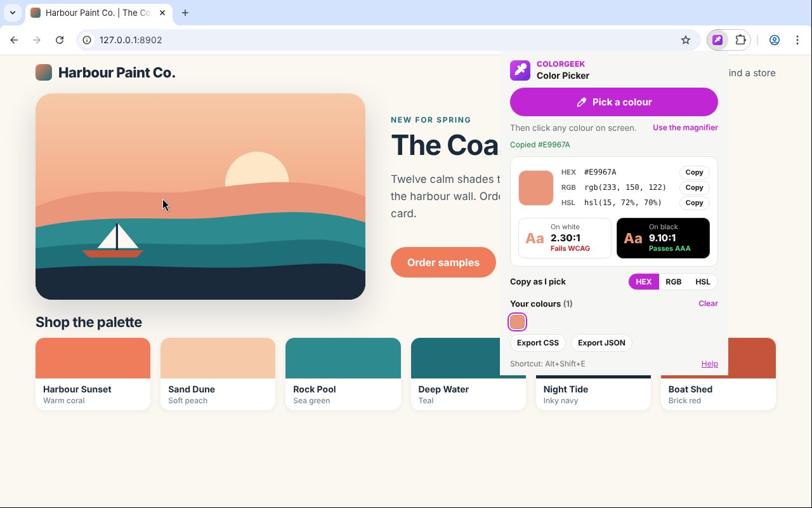Go forward with the browser arrow
Screen dimensions: 812x508
tap(37, 40)
